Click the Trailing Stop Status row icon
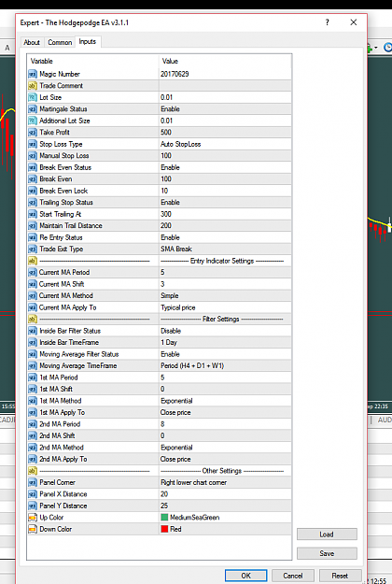Image resolution: width=392 pixels, height=584 pixels. (x=33, y=202)
